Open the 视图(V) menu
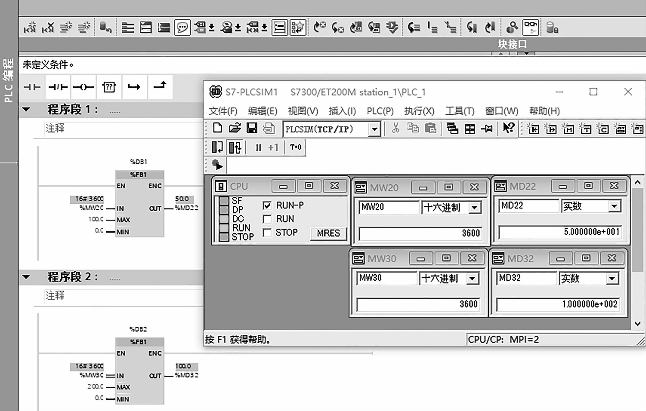646x411 pixels. (303, 111)
